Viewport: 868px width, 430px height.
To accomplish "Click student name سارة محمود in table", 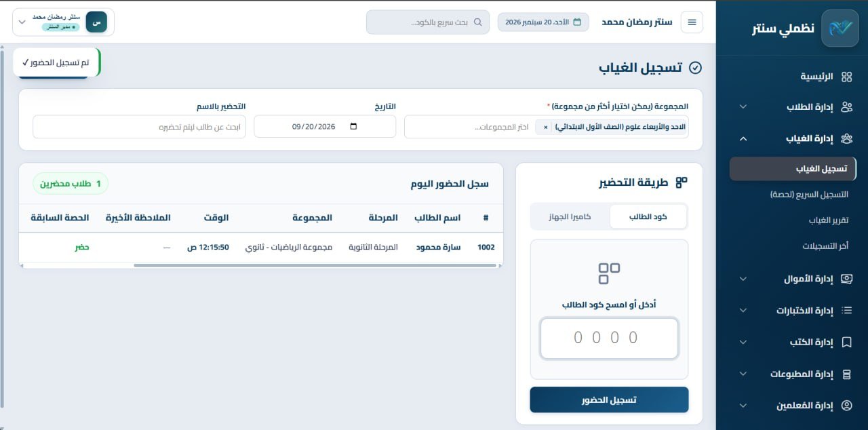I will (x=438, y=248).
